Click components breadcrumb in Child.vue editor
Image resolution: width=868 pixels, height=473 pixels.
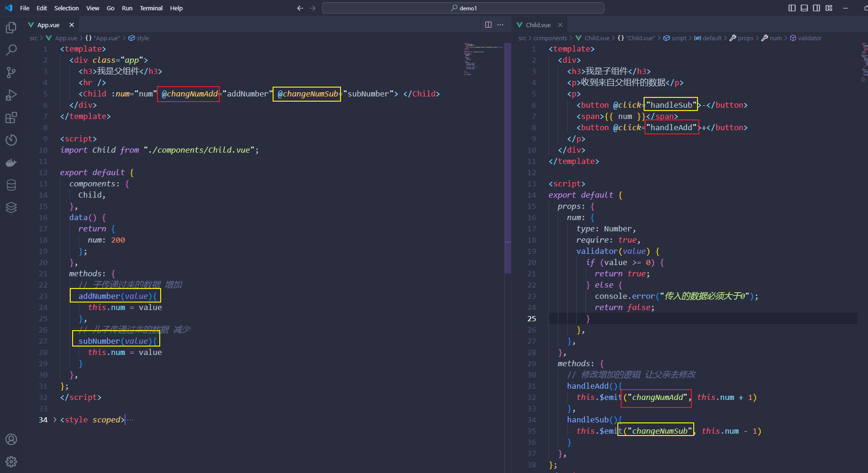[550, 38]
